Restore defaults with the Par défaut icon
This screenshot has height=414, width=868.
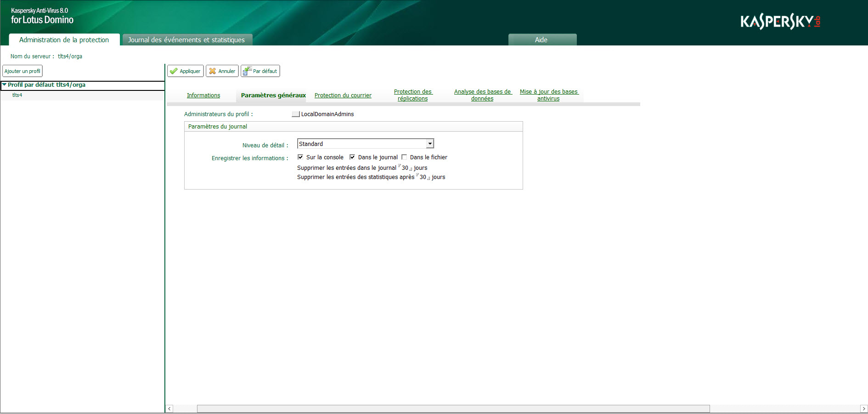pos(260,71)
